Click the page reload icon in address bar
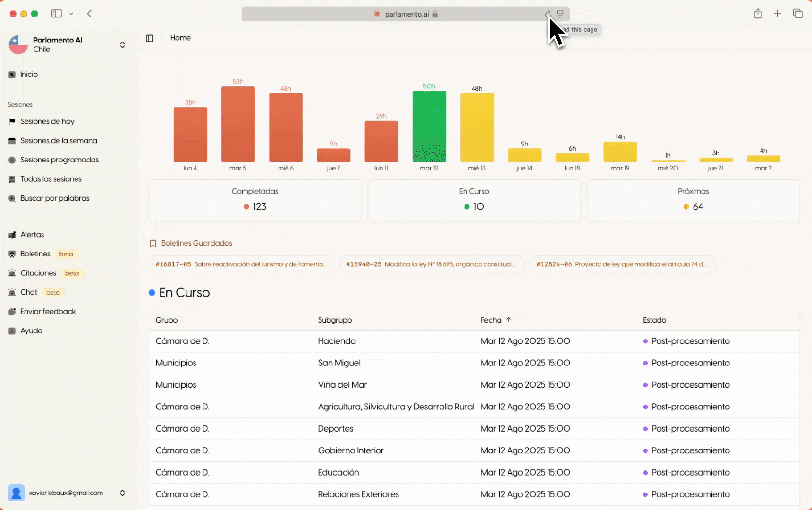The width and height of the screenshot is (812, 510). click(548, 14)
